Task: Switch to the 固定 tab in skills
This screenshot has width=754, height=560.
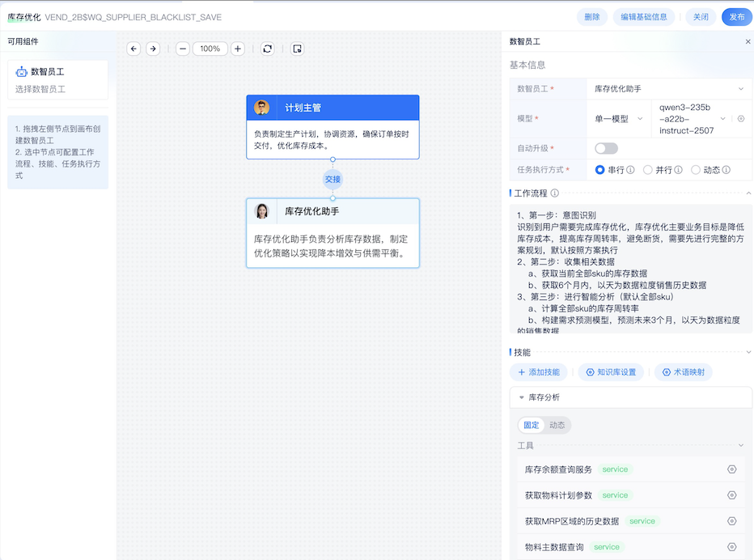Action: coord(530,424)
